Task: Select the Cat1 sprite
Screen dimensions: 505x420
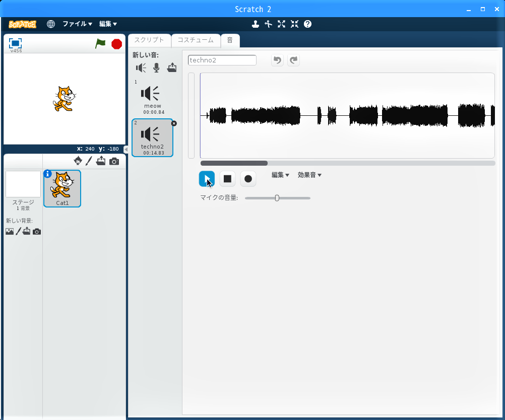Action: [62, 189]
